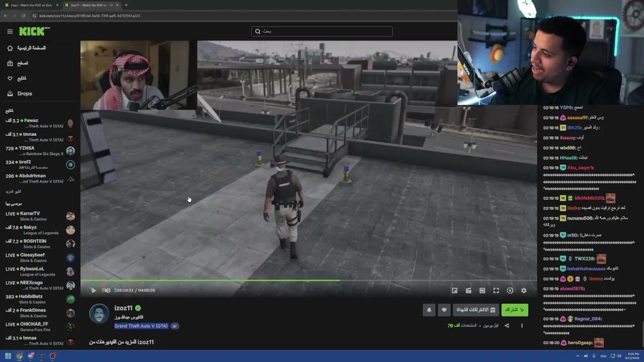
Task: Click chat username hero0gaap
Action: point(580,343)
